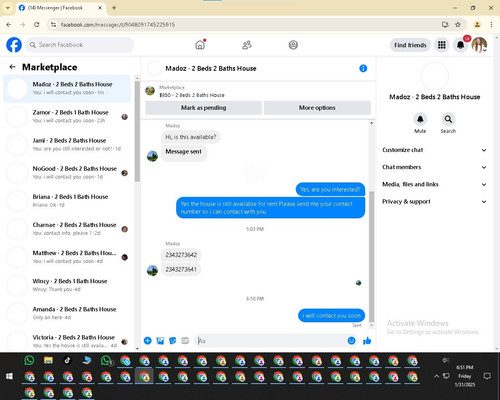Image resolution: width=500 pixels, height=400 pixels.
Task: Open the emoji picker in message box
Action: (x=351, y=341)
